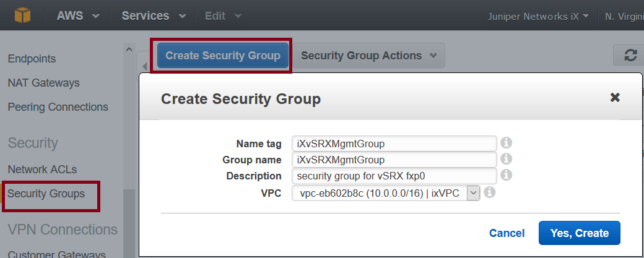Click info icon beside Name tag field
The height and width of the screenshot is (258, 644).
point(506,144)
